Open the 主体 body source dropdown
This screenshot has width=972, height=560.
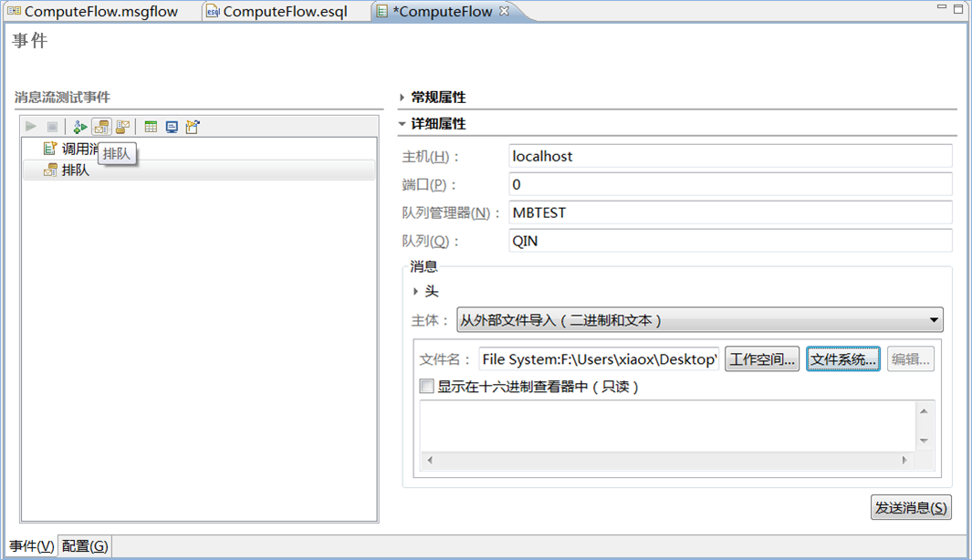click(700, 319)
